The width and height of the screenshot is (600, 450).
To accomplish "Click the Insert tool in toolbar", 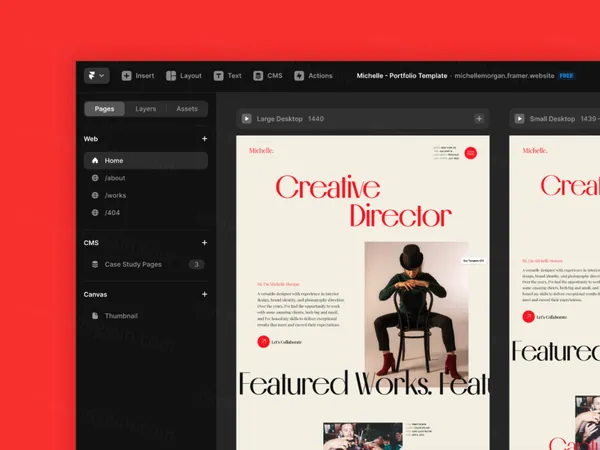I will (x=138, y=75).
